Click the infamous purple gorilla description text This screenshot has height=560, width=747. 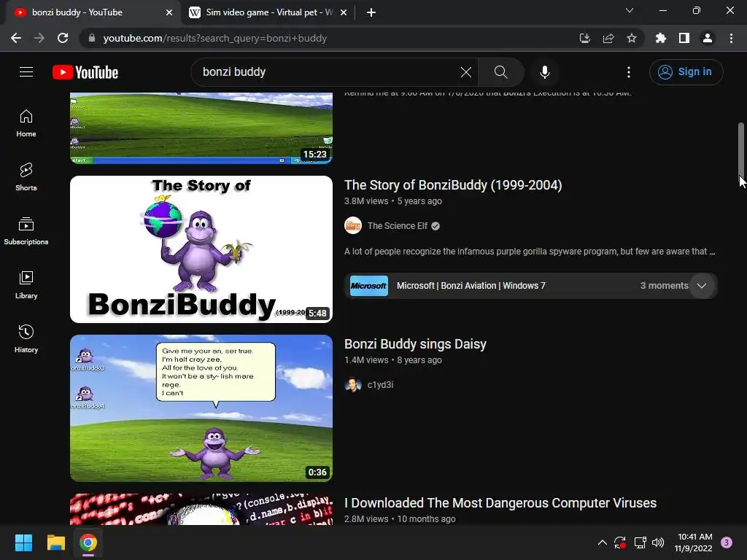click(530, 252)
